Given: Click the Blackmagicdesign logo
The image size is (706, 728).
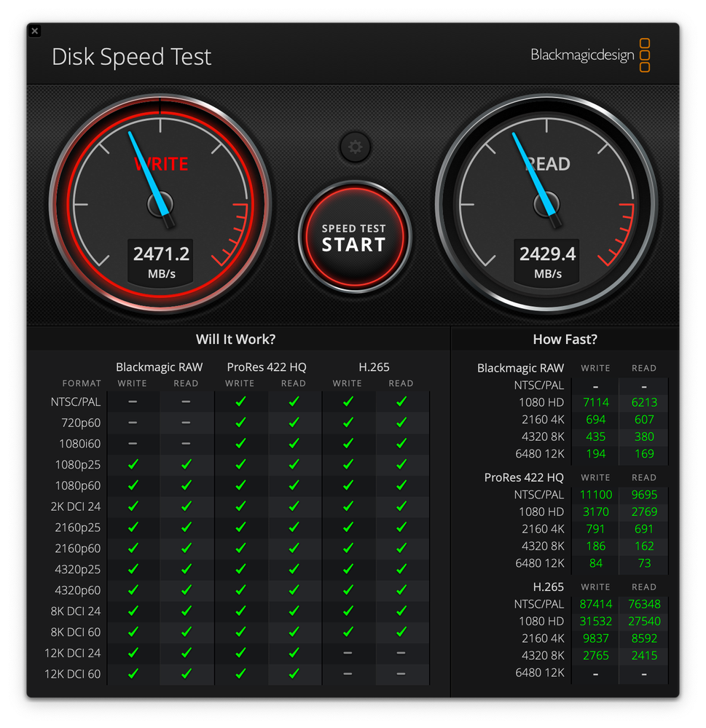Looking at the screenshot, I should 590,55.
